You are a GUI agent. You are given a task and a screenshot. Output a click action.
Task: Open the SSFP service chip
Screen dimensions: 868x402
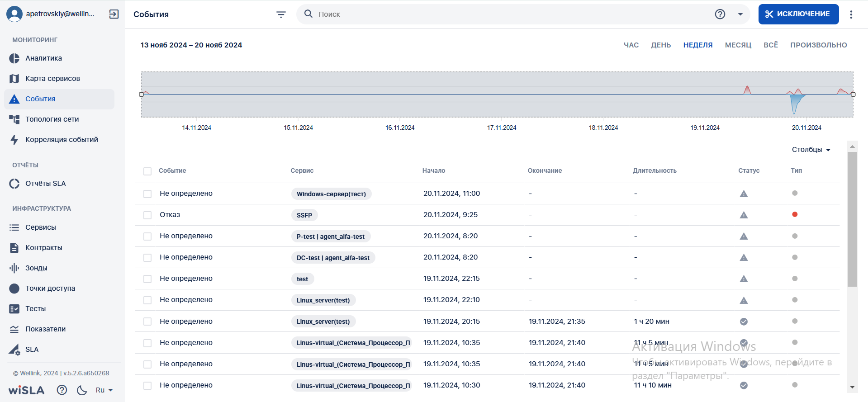304,215
